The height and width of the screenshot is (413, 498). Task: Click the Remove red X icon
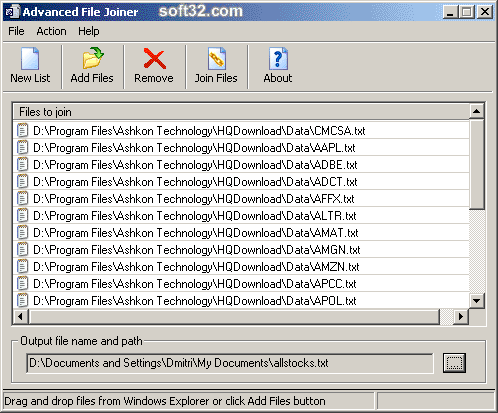pyautogui.click(x=154, y=58)
